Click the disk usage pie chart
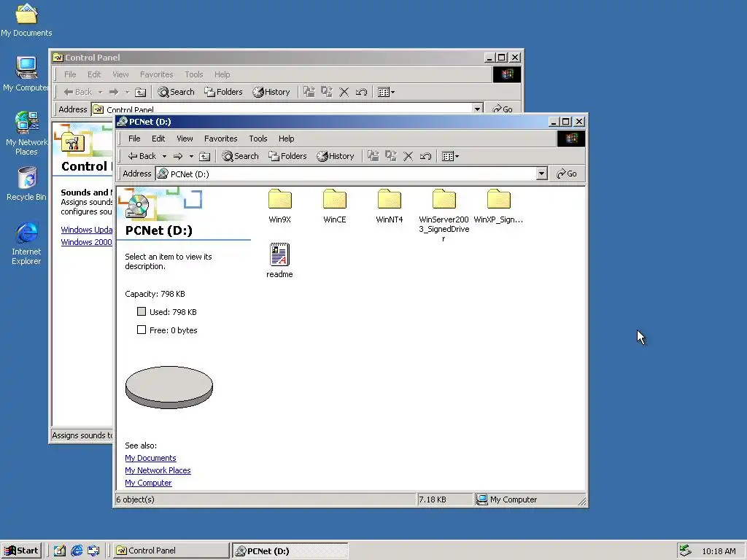The width and height of the screenshot is (747, 560). coord(169,387)
